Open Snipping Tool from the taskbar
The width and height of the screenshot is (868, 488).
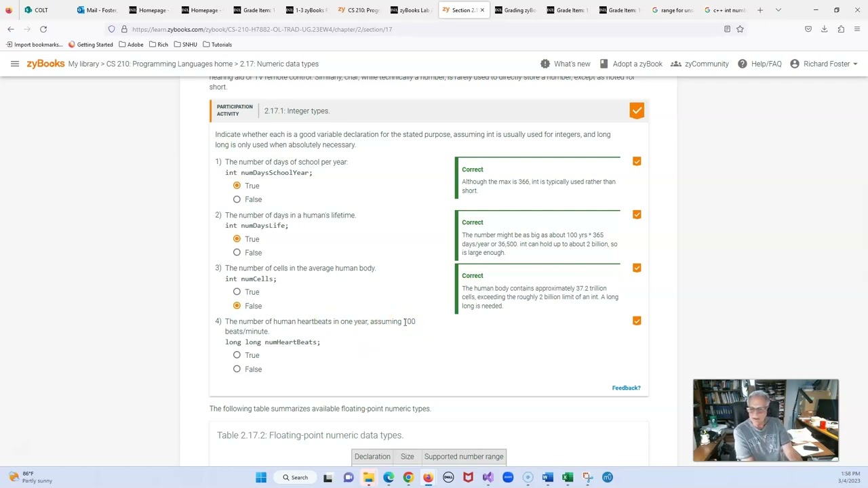[x=588, y=477]
